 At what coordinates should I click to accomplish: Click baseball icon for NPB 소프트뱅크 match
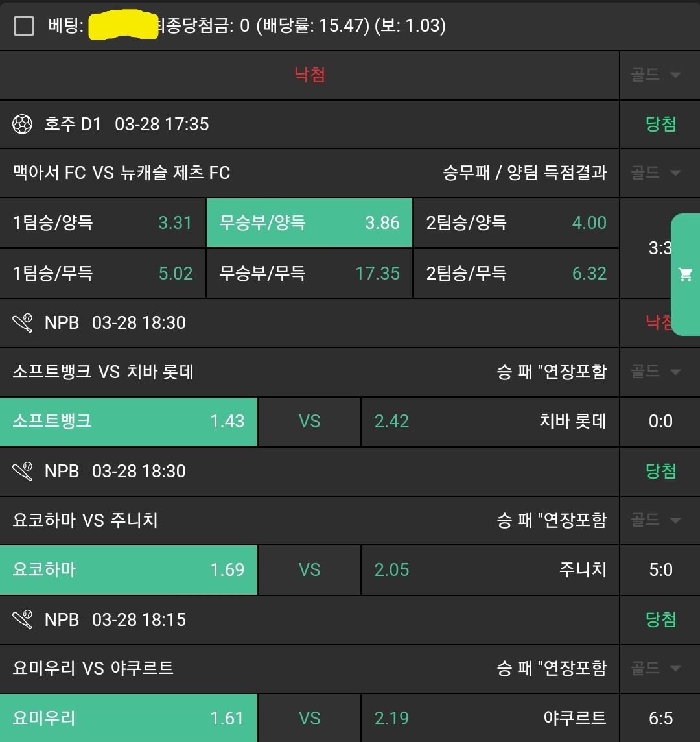(23, 322)
